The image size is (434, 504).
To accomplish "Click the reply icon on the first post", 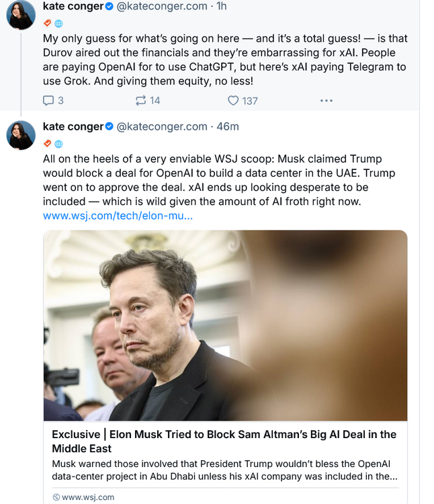I will 48,100.
